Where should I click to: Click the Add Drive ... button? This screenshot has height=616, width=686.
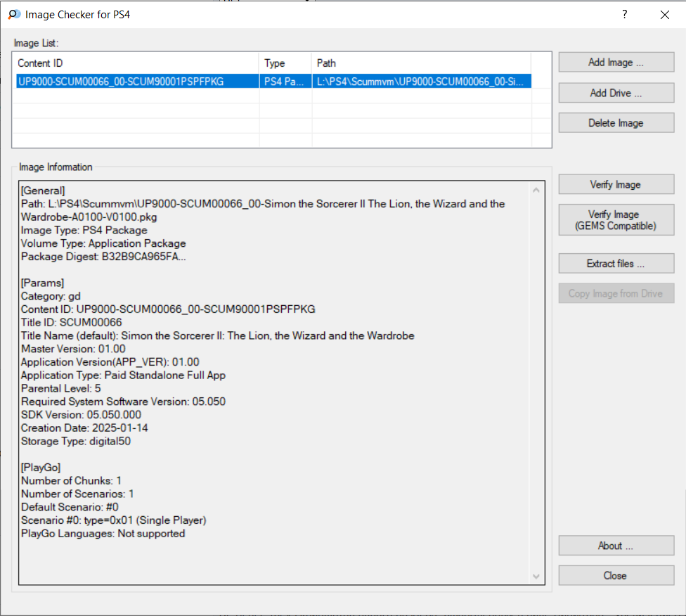coord(616,93)
